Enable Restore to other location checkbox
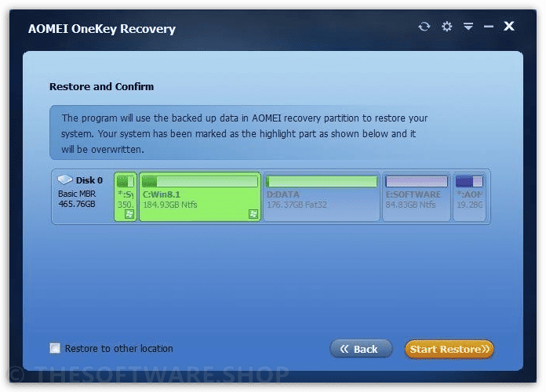 (55, 348)
